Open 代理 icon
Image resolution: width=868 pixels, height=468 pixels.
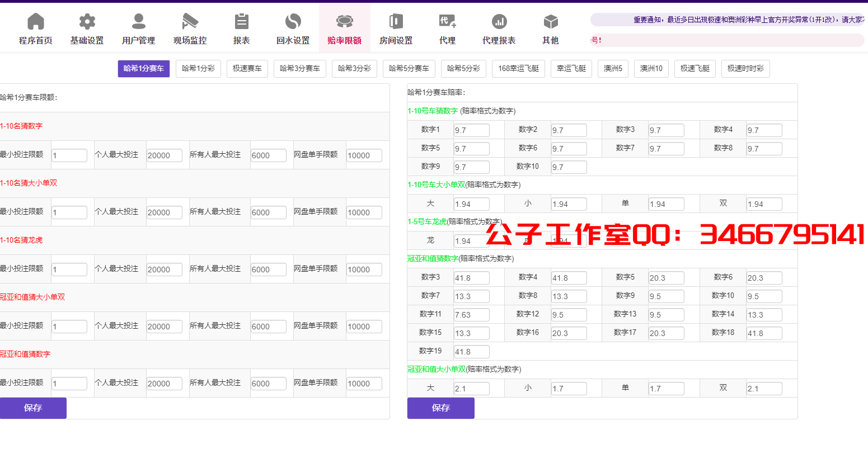coord(448,22)
